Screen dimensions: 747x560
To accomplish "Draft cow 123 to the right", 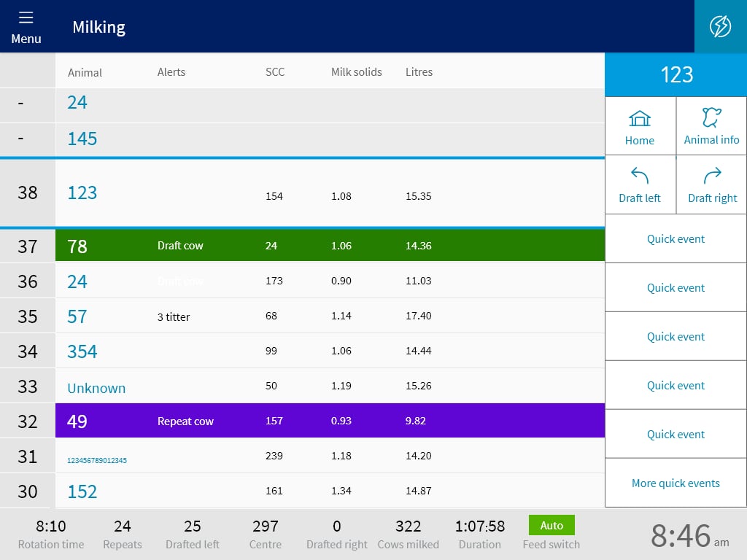I will (x=711, y=184).
